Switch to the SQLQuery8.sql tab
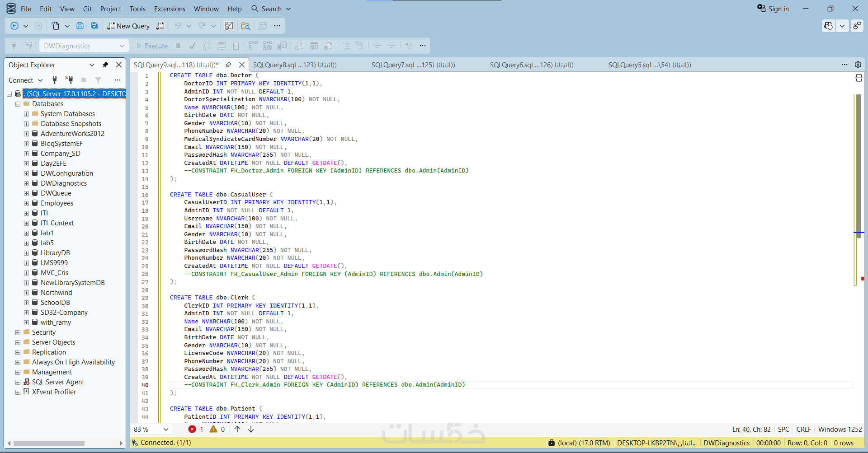The height and width of the screenshot is (453, 868). pyautogui.click(x=295, y=65)
